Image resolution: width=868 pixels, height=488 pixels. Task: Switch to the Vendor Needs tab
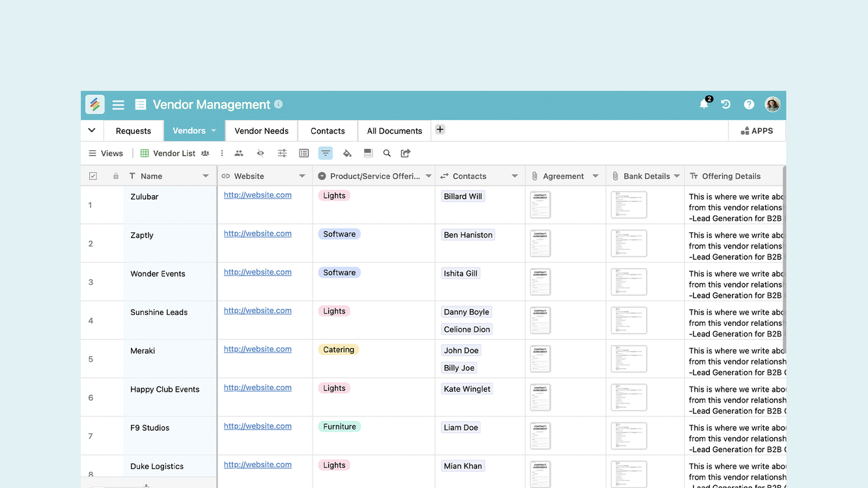261,131
